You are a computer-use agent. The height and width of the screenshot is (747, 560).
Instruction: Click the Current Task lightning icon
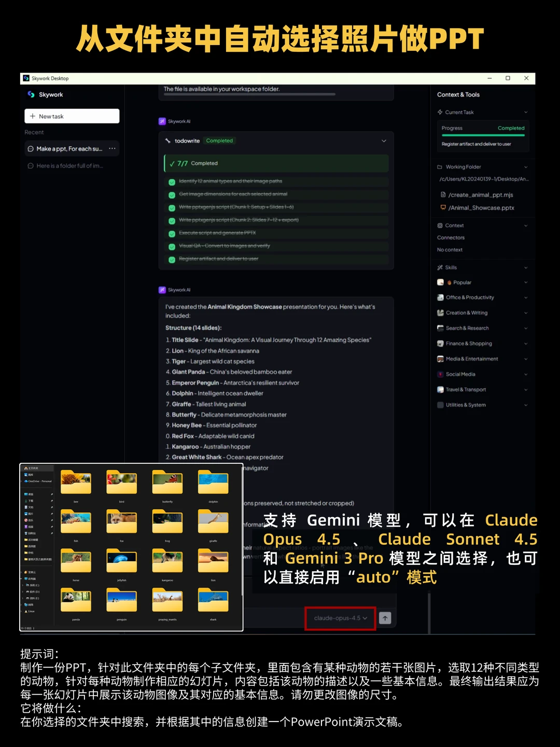click(x=440, y=112)
